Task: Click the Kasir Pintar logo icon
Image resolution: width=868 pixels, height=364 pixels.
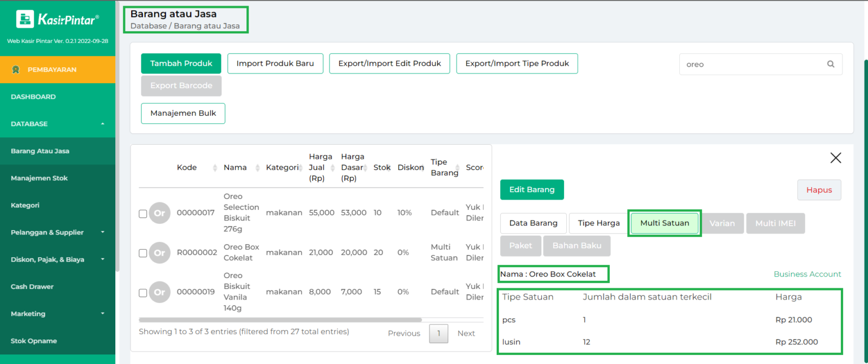Action: point(25,18)
